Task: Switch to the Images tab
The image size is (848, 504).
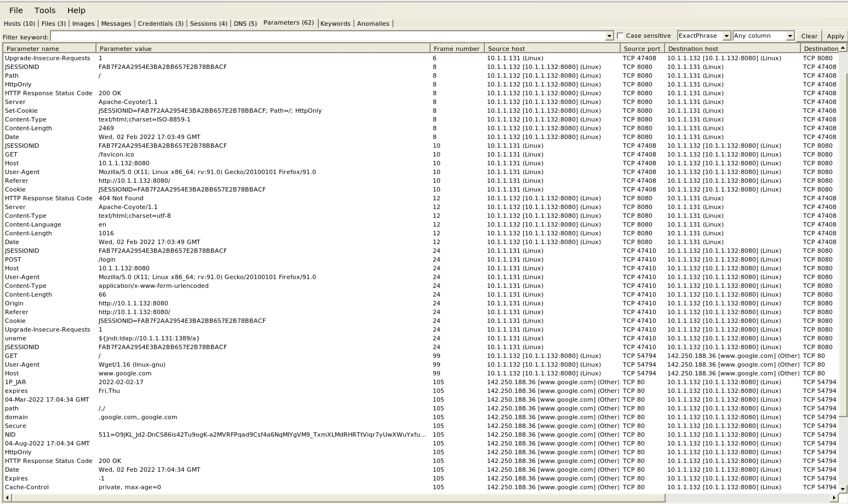Action: click(x=83, y=24)
